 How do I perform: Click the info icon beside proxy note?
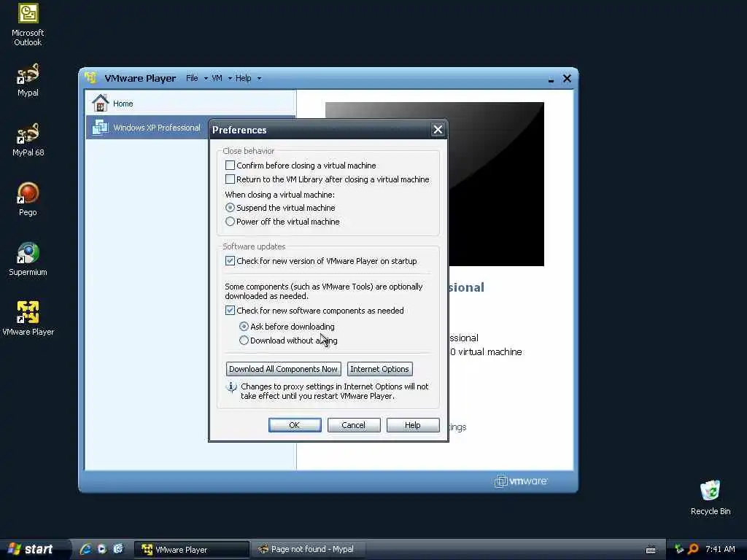click(x=231, y=387)
